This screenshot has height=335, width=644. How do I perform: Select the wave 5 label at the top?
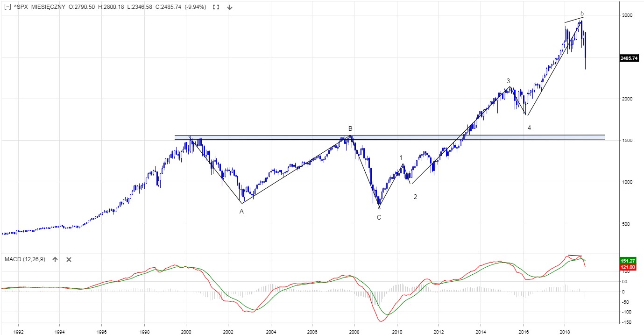point(582,13)
